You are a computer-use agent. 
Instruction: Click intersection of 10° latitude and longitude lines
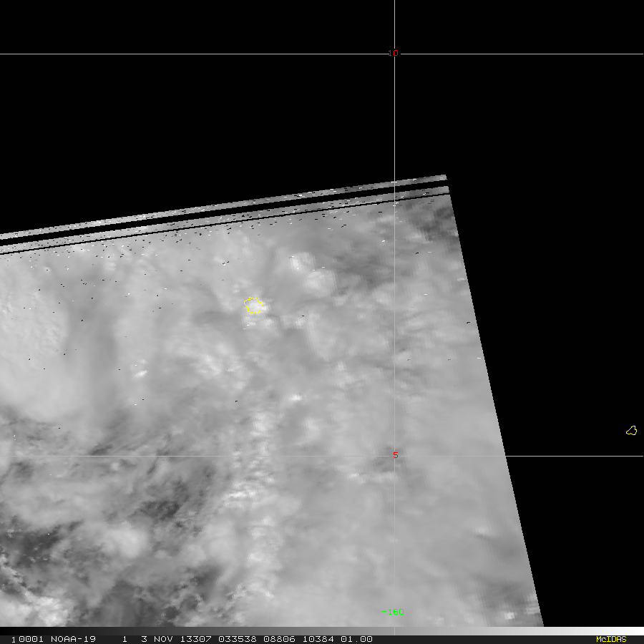(x=395, y=54)
